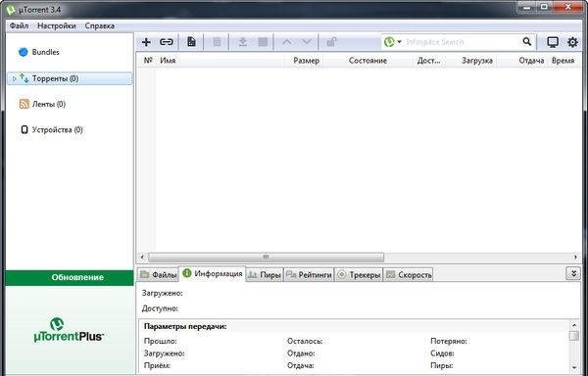Move torrent up in queue arrow

pyautogui.click(x=287, y=42)
